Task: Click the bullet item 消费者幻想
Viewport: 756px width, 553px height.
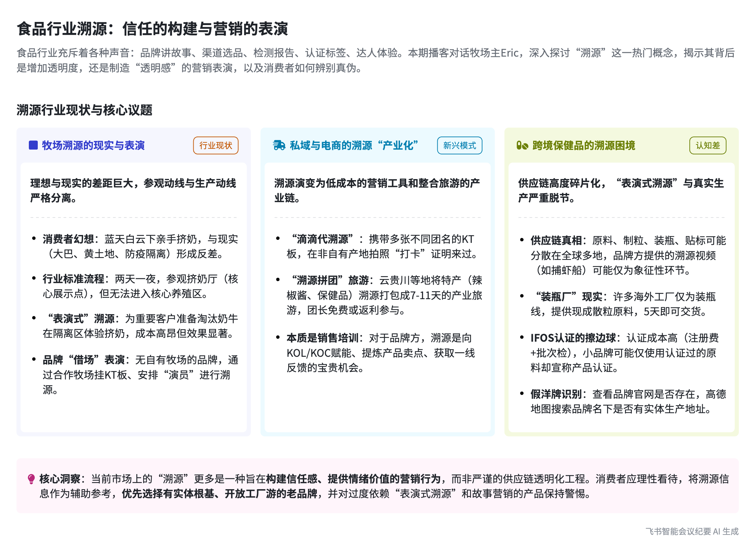Action: pyautogui.click(x=68, y=239)
